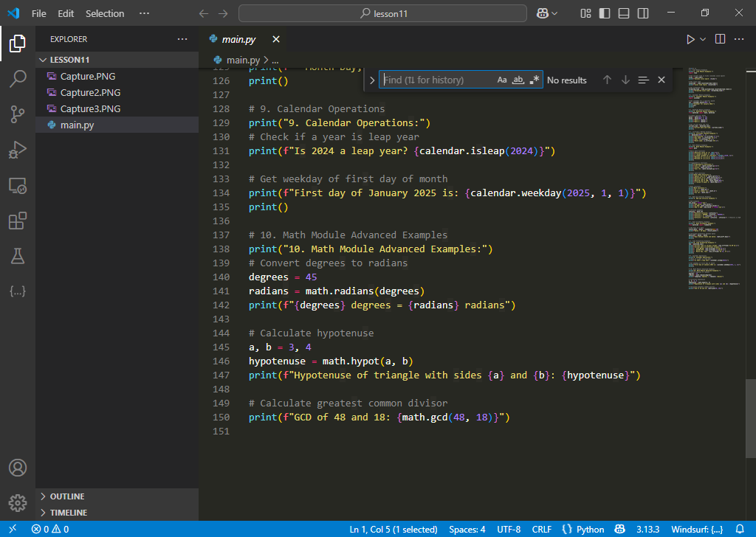Click the editor vertical scrollbar thumb
This screenshot has width=756, height=537.
click(x=751, y=418)
